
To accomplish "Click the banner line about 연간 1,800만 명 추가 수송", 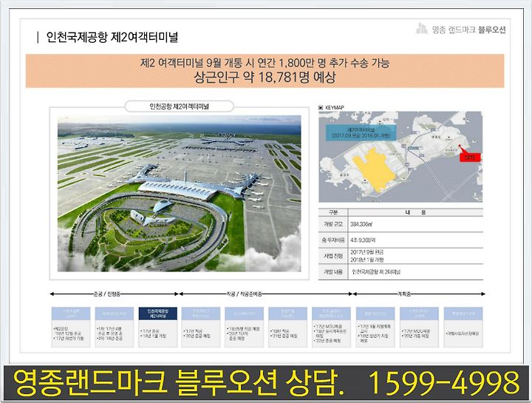I will point(265,63).
